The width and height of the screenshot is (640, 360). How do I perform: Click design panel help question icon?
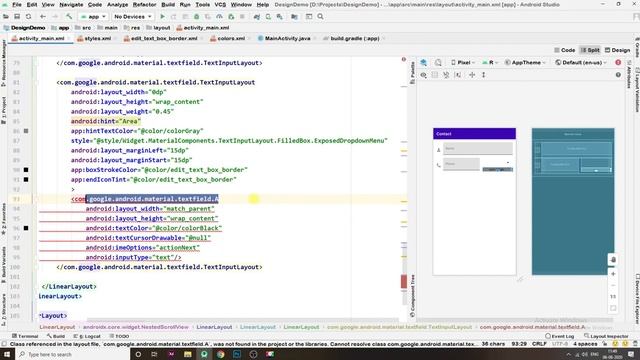click(x=618, y=75)
